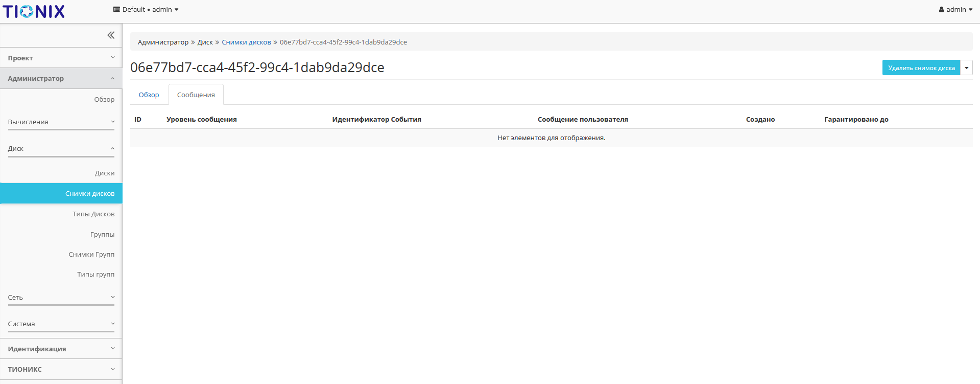Viewport: 980px width, 384px height.
Task: Follow the Снимки дисков breadcrumb link
Action: click(246, 42)
